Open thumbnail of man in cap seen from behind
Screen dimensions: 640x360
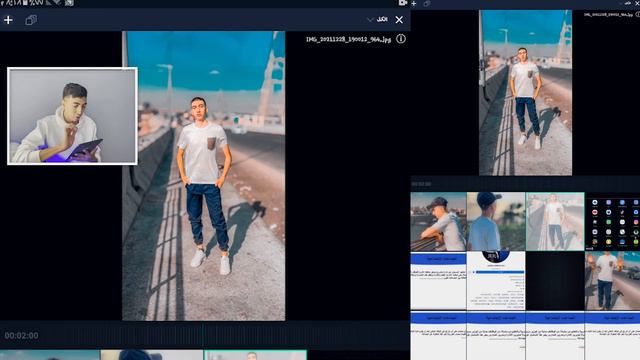(496, 222)
